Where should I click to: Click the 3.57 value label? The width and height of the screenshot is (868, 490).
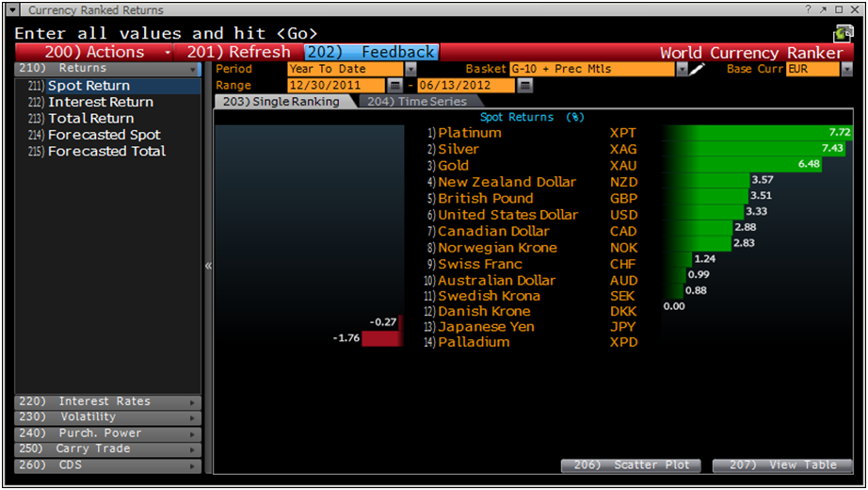pos(763,180)
